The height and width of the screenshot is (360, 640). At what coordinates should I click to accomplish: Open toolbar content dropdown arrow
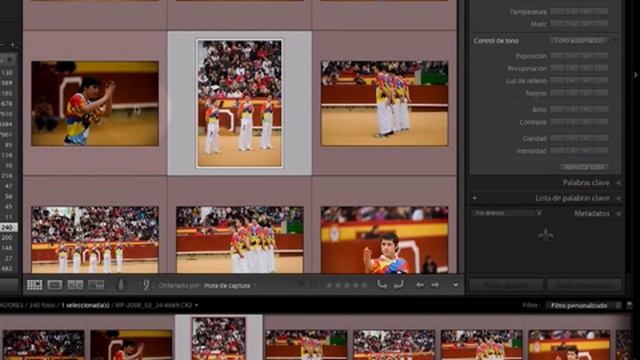point(456,285)
